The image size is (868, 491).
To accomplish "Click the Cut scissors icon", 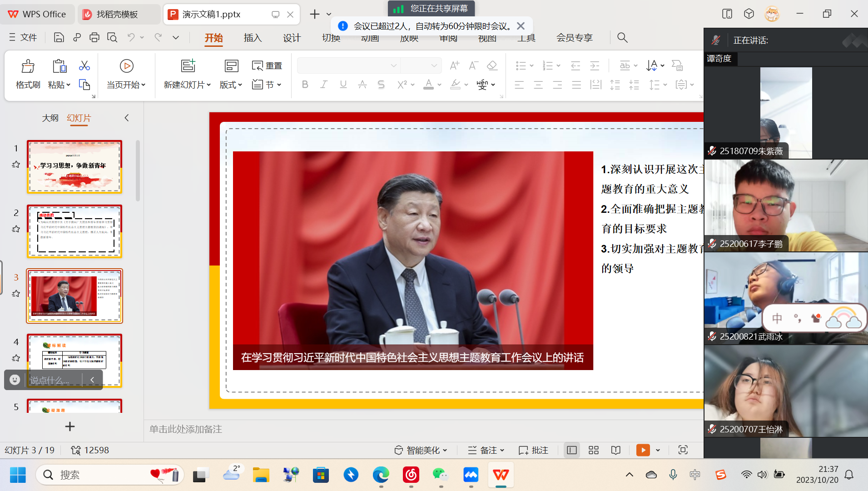I will [84, 65].
